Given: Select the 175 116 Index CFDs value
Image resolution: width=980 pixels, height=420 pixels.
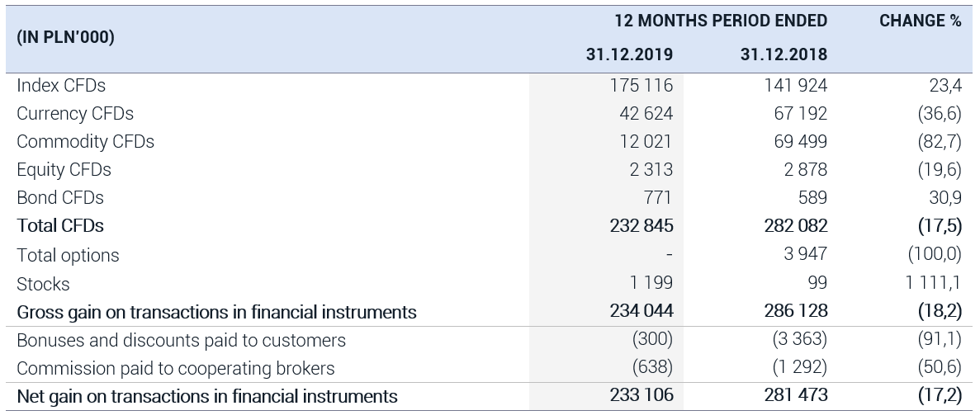Looking at the screenshot, I should [641, 85].
